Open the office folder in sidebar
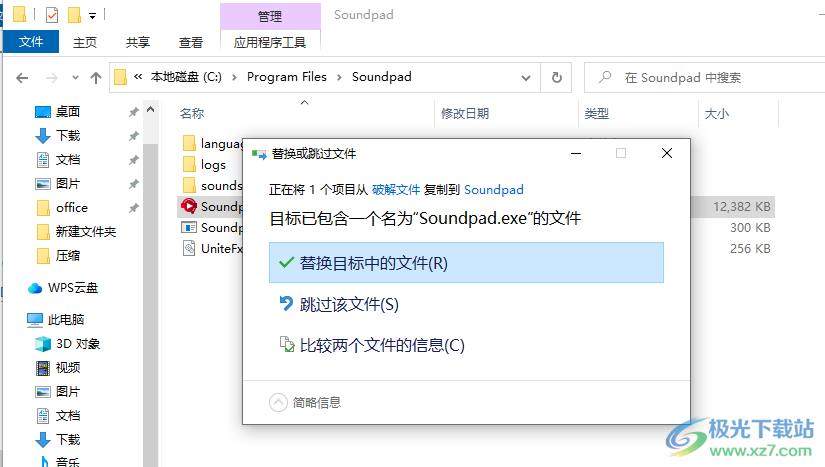825x467 pixels. pyautogui.click(x=72, y=208)
